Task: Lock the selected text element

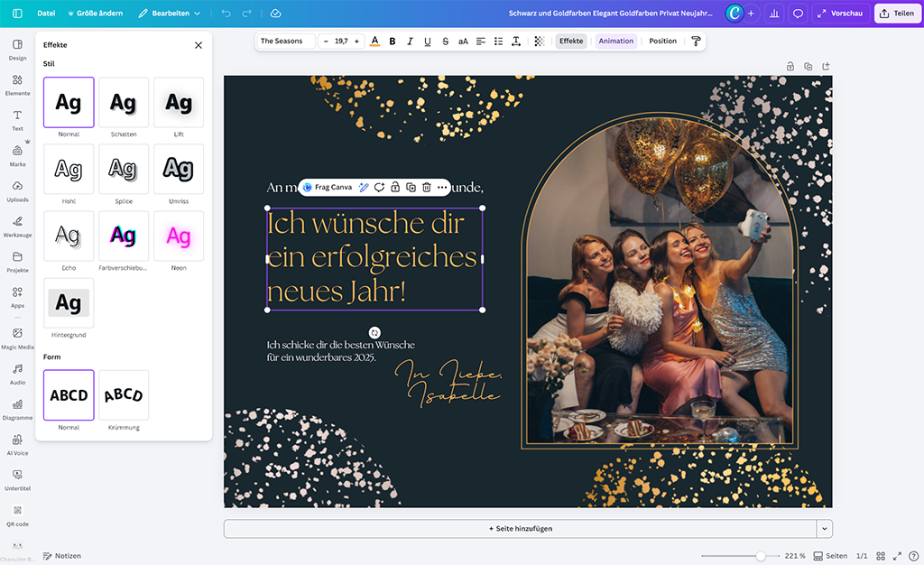Action: click(x=395, y=188)
